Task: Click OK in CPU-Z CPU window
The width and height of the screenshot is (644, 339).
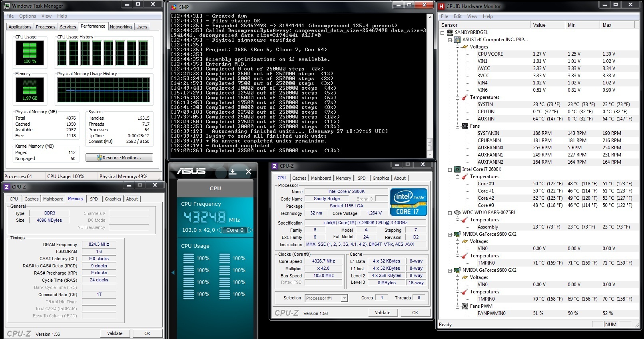Action: click(415, 313)
